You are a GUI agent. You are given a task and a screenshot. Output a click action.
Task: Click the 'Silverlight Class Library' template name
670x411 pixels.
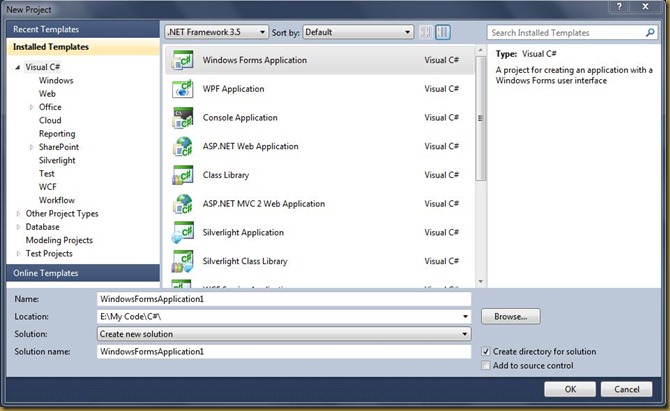coord(245,261)
